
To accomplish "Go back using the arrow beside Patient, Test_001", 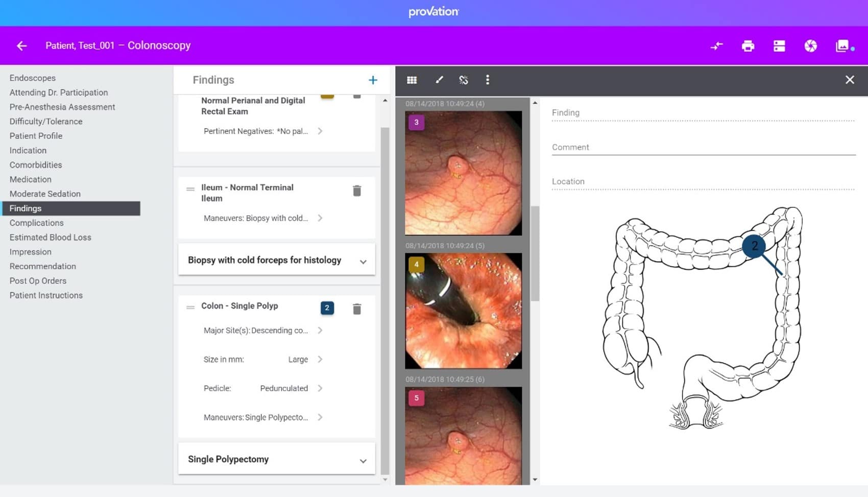I will click(21, 45).
